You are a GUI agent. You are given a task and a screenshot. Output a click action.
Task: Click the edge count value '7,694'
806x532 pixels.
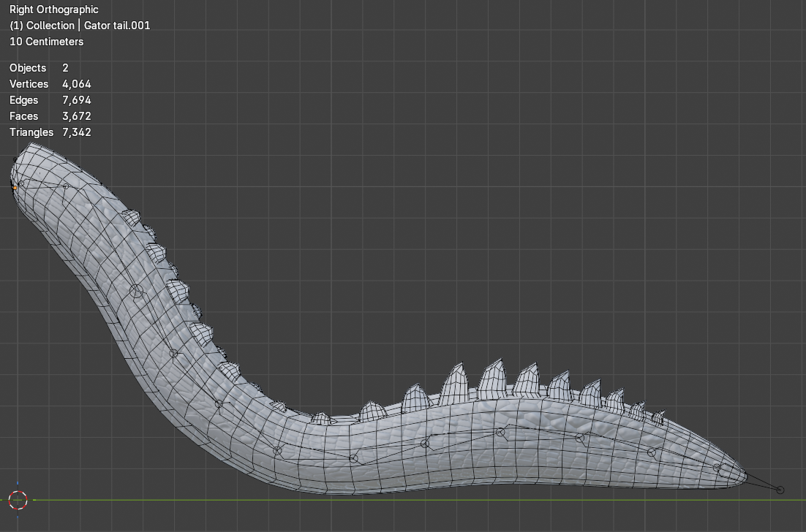point(77,100)
